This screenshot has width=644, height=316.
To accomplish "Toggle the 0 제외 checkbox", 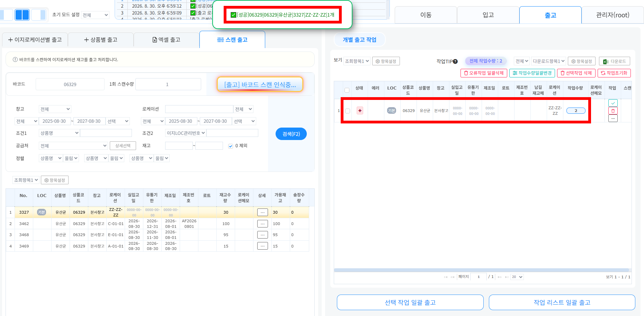I will (x=231, y=146).
